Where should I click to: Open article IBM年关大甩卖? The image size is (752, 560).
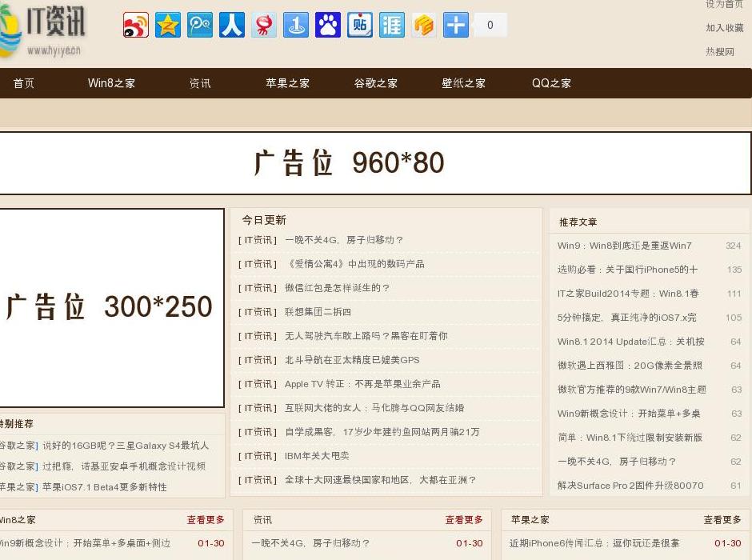click(x=317, y=456)
